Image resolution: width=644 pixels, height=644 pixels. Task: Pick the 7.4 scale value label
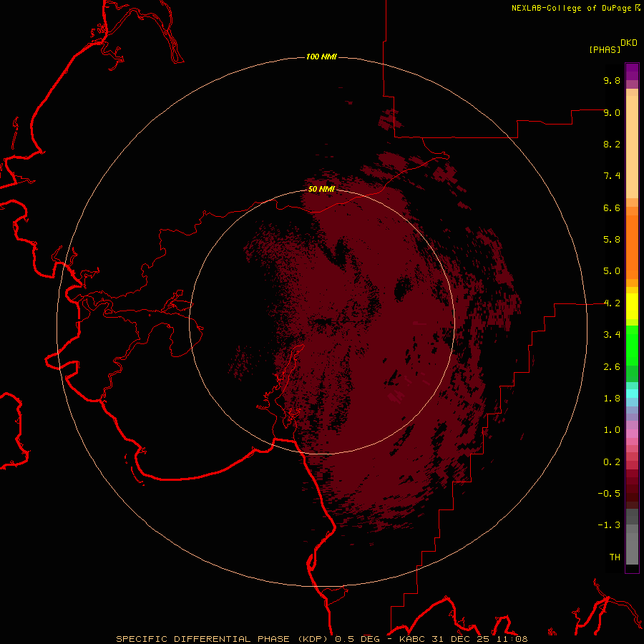click(x=612, y=176)
